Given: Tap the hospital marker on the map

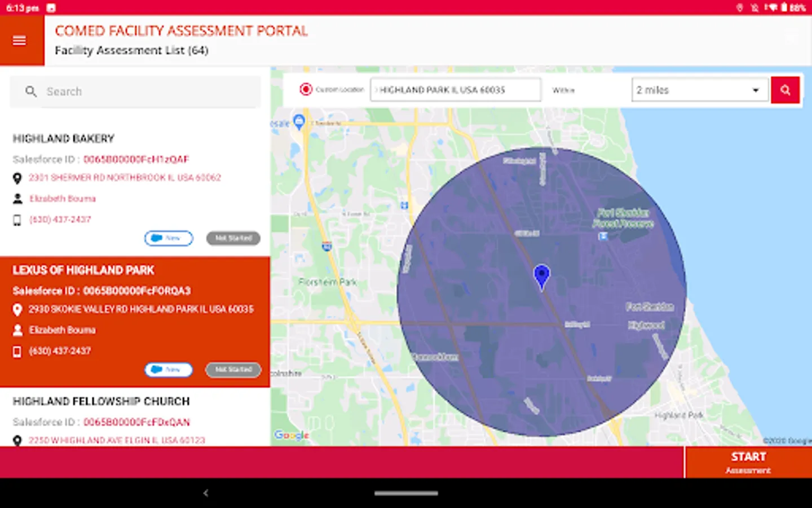Looking at the screenshot, I should click(404, 205).
